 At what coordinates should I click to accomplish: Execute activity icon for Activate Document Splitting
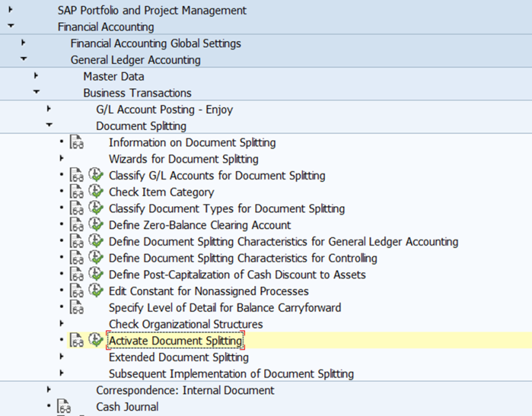[x=96, y=340]
